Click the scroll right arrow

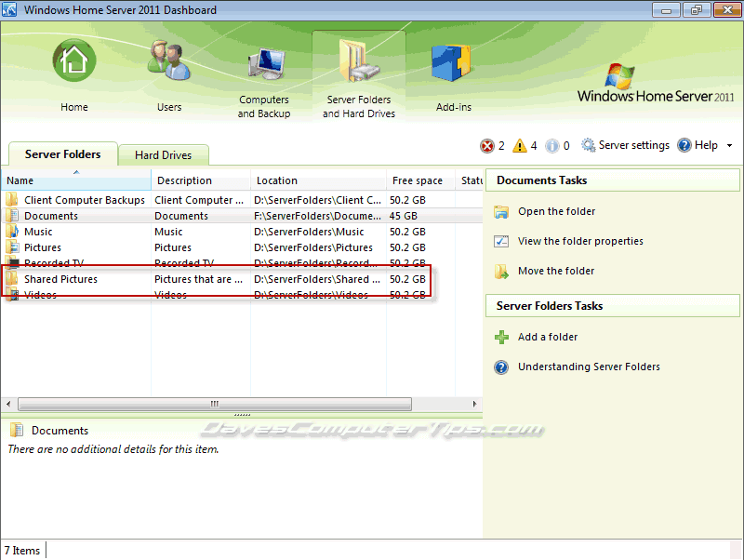click(474, 404)
